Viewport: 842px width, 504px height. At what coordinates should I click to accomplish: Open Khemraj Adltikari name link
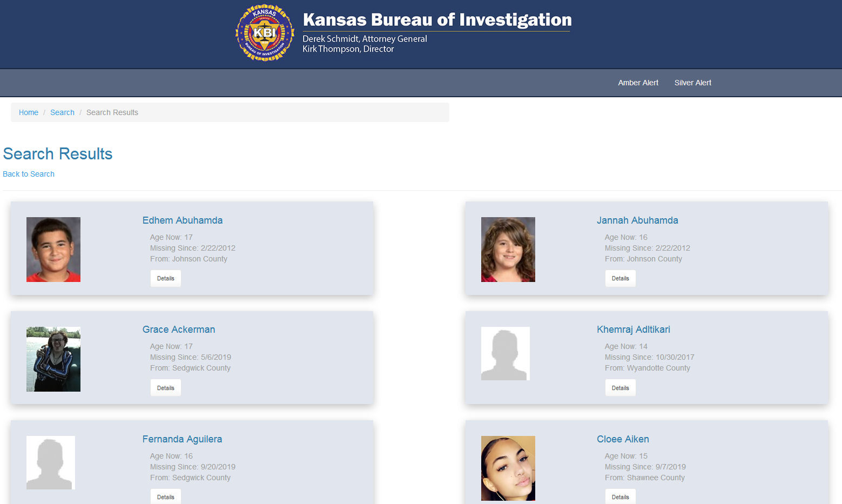pyautogui.click(x=633, y=330)
